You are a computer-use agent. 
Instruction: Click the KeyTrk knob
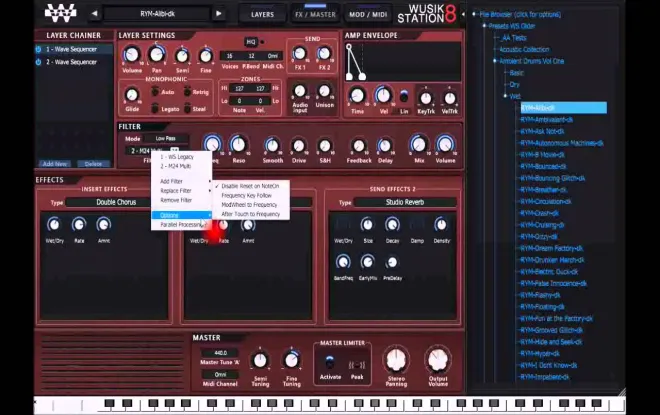[426, 99]
